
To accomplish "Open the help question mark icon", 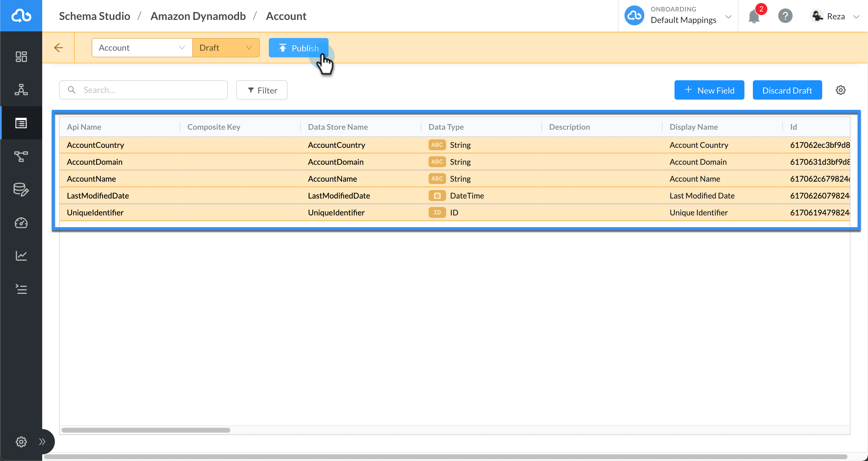I will pyautogui.click(x=785, y=16).
